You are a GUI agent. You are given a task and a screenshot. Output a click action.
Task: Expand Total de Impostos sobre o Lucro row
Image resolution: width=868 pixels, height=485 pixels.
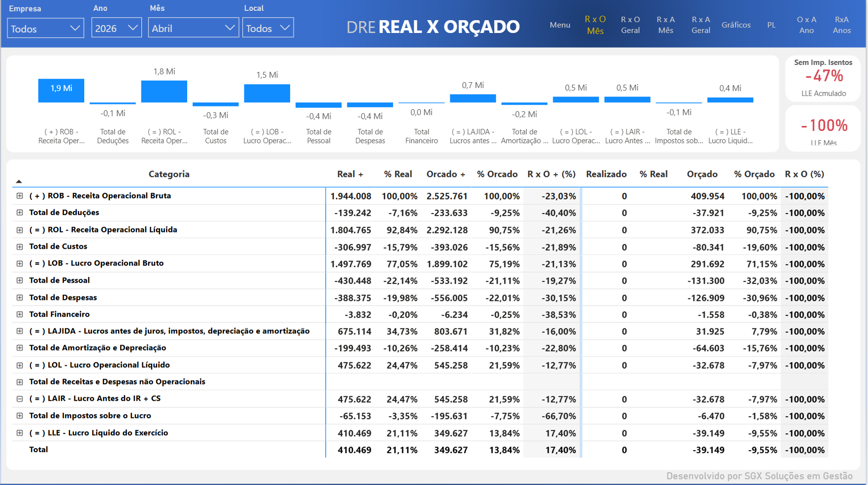pyautogui.click(x=20, y=416)
